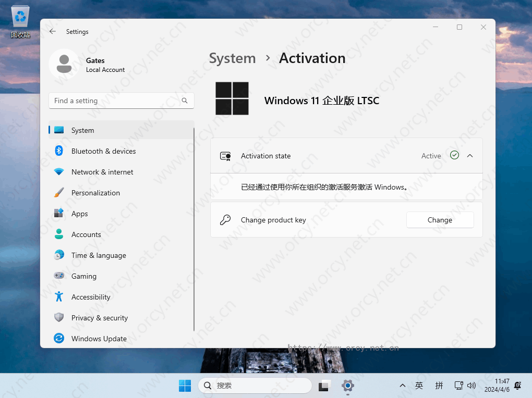The width and height of the screenshot is (532, 398).
Task: Go to Privacy & security
Action: pyautogui.click(x=122, y=318)
